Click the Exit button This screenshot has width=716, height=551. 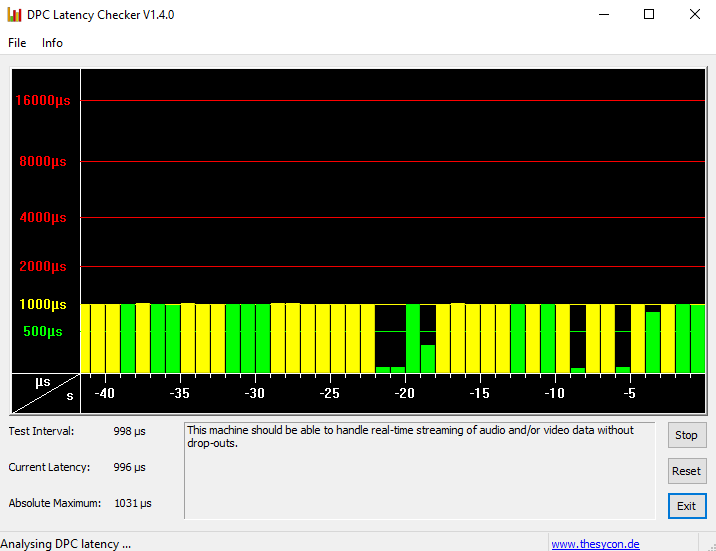tap(686, 506)
